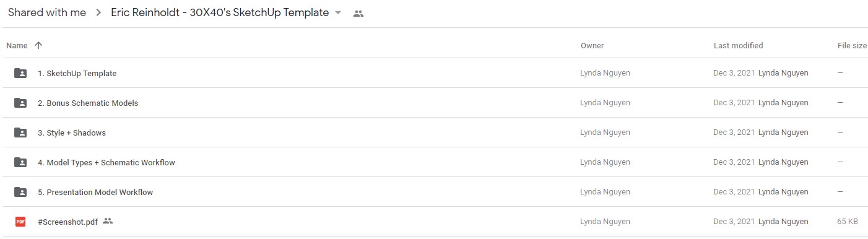Open the 1. SketchUp Template shared folder icon

pyautogui.click(x=20, y=73)
